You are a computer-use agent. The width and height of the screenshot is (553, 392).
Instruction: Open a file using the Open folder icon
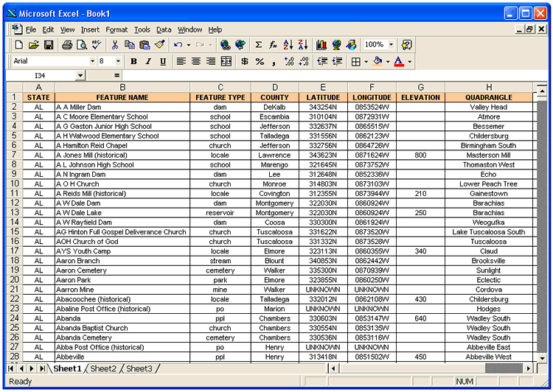(x=33, y=45)
